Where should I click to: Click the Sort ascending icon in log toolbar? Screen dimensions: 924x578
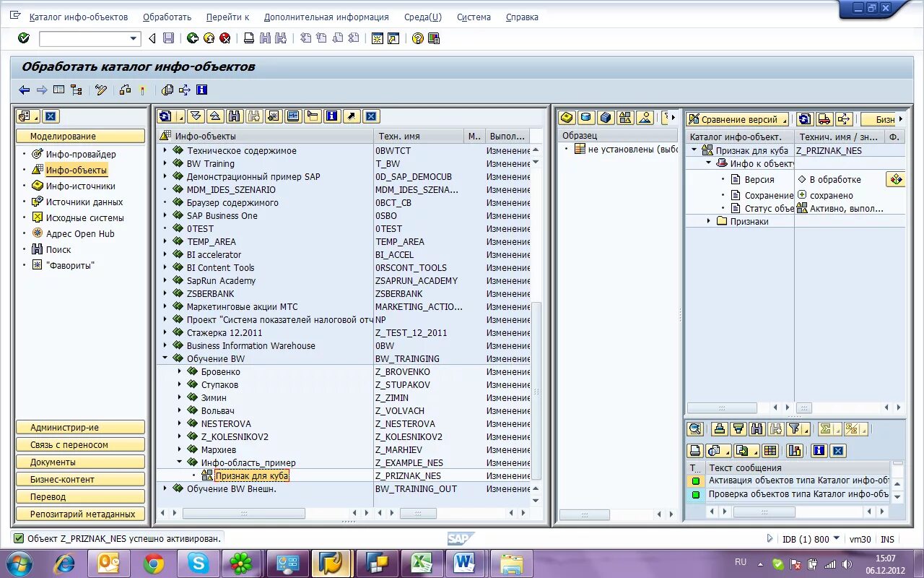tap(719, 429)
